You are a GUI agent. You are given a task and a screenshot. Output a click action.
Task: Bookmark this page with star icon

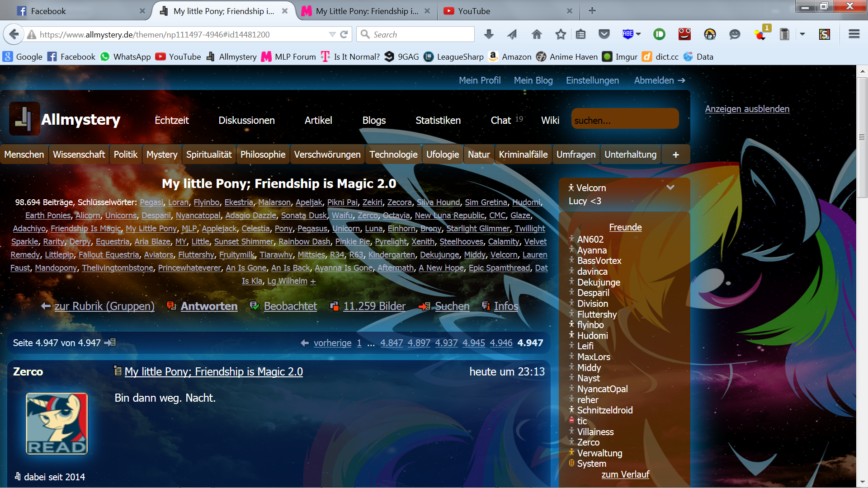point(561,34)
